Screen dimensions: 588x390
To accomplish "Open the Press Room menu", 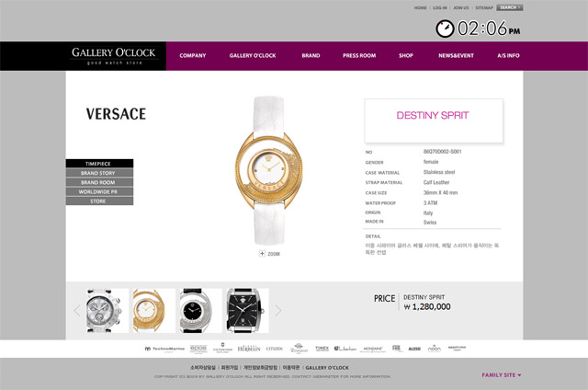I will click(359, 55).
